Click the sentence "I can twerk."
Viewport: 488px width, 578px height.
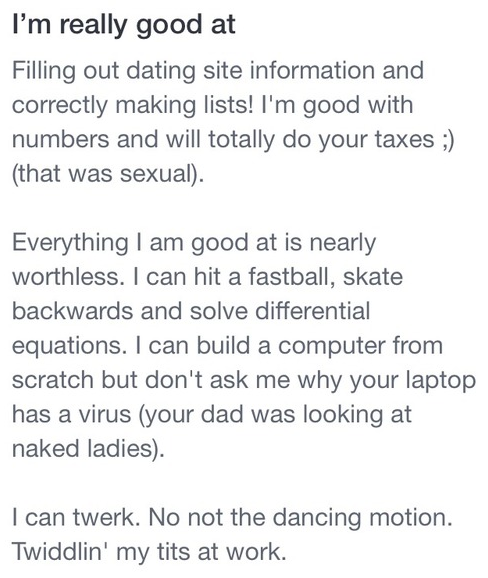point(76,518)
